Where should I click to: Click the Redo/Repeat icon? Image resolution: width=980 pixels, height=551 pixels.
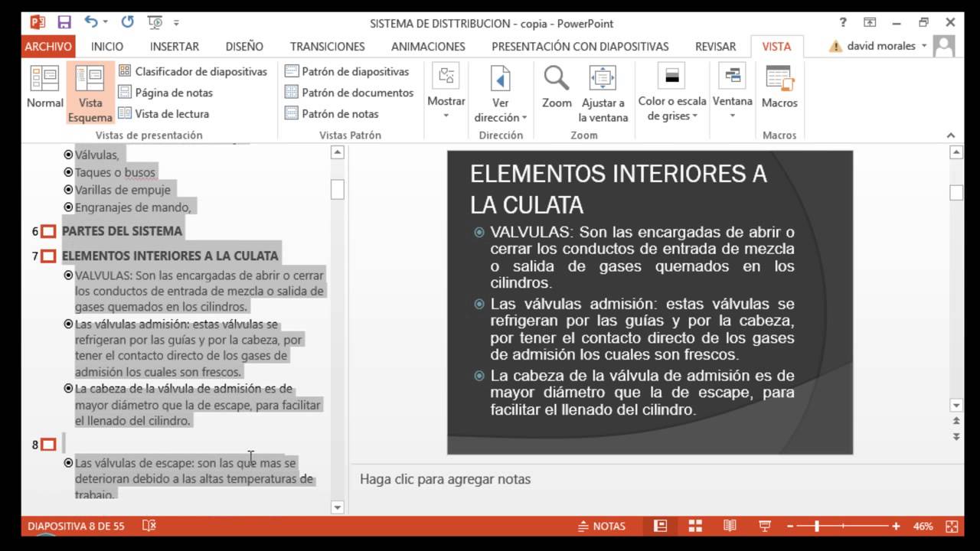point(127,22)
